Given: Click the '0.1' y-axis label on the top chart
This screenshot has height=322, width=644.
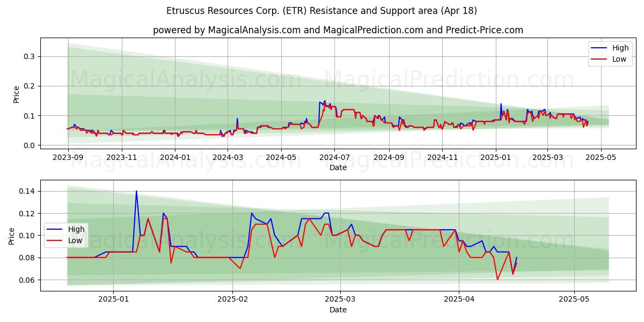Looking at the screenshot, I should [30, 116].
